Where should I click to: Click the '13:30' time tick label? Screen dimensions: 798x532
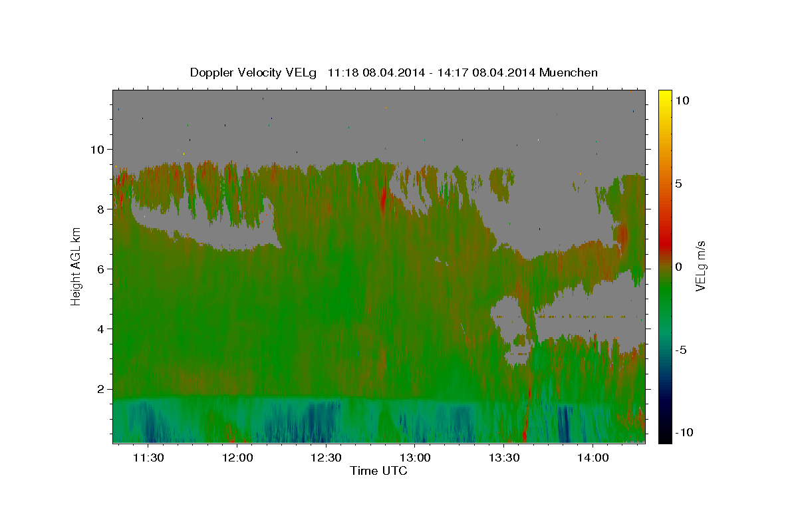point(503,458)
